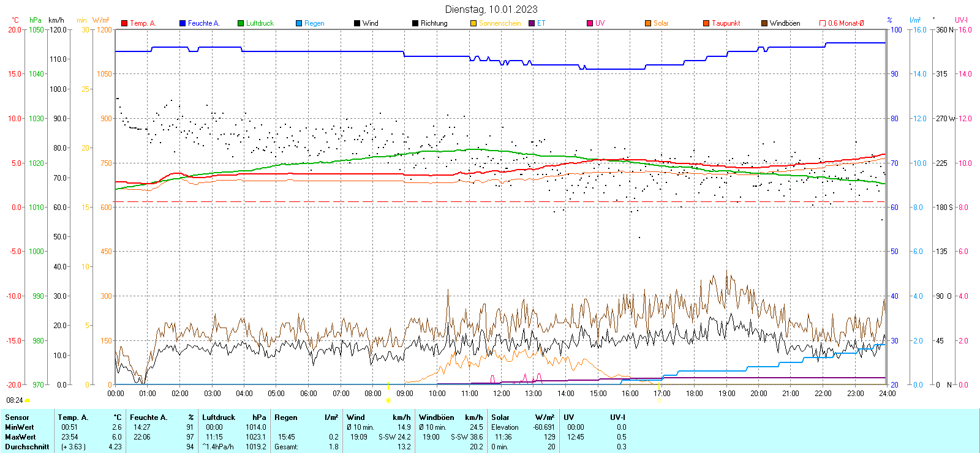Click the pink UV legend square

[x=590, y=23]
